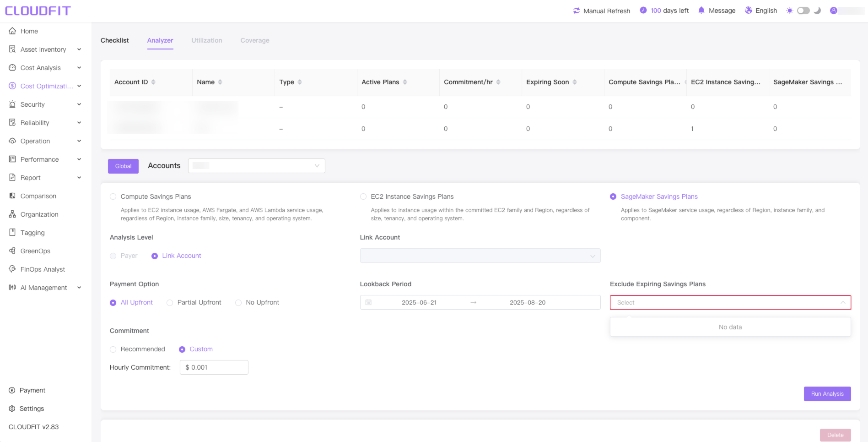
Task: Switch to the Checklist tab
Action: click(x=115, y=40)
